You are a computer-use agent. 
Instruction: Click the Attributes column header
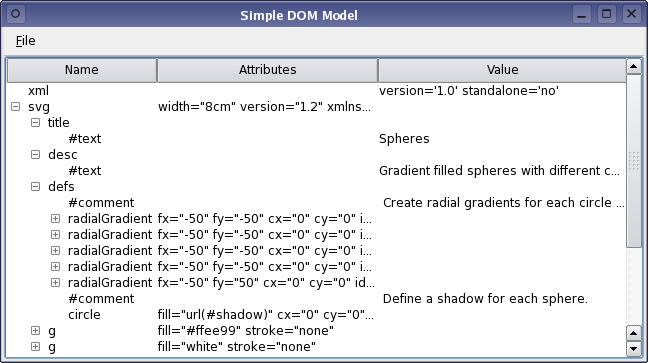(x=267, y=70)
